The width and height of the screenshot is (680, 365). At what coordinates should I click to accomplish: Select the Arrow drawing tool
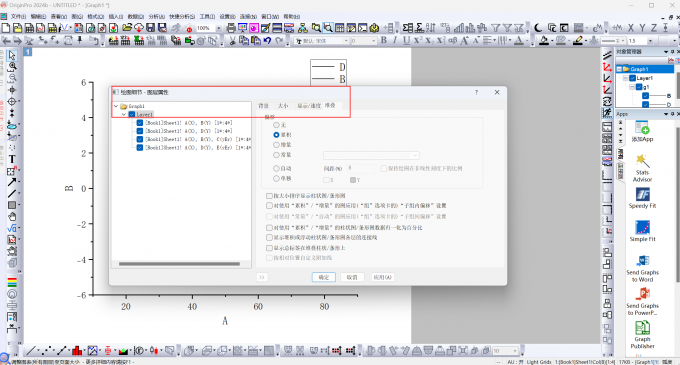12,182
